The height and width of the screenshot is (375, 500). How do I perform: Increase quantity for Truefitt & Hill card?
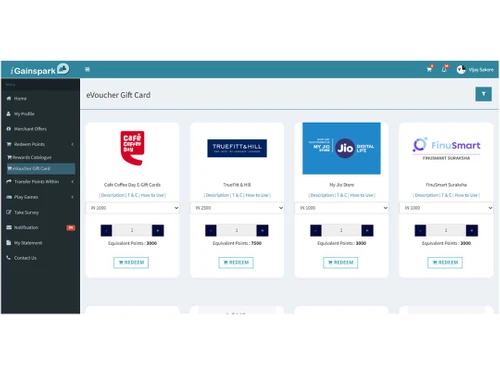(x=262, y=230)
